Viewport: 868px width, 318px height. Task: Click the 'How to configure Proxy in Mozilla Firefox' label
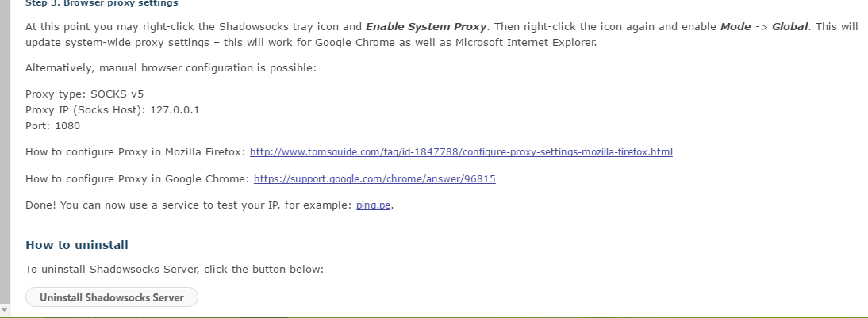tap(136, 152)
